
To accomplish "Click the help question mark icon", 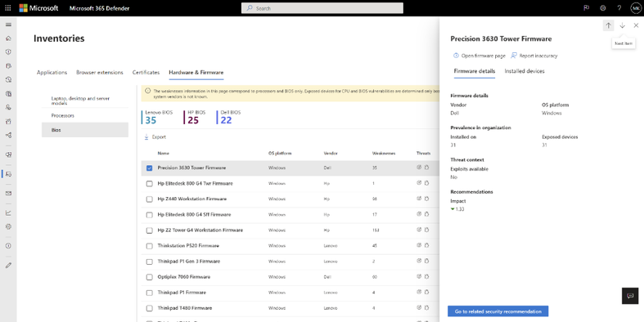I will coord(619,8).
